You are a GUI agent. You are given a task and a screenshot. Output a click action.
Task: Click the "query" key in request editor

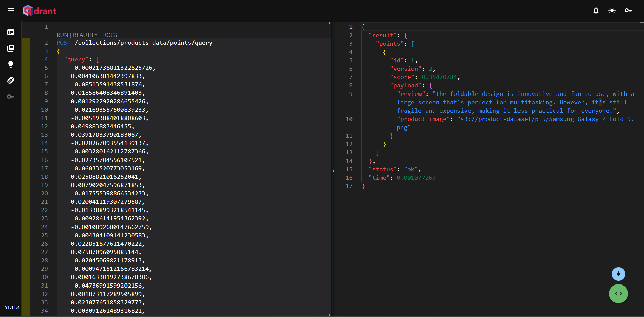tap(76, 59)
